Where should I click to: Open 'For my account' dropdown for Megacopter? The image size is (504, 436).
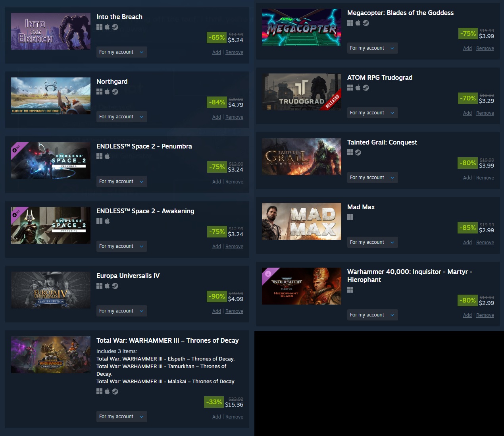tap(373, 48)
